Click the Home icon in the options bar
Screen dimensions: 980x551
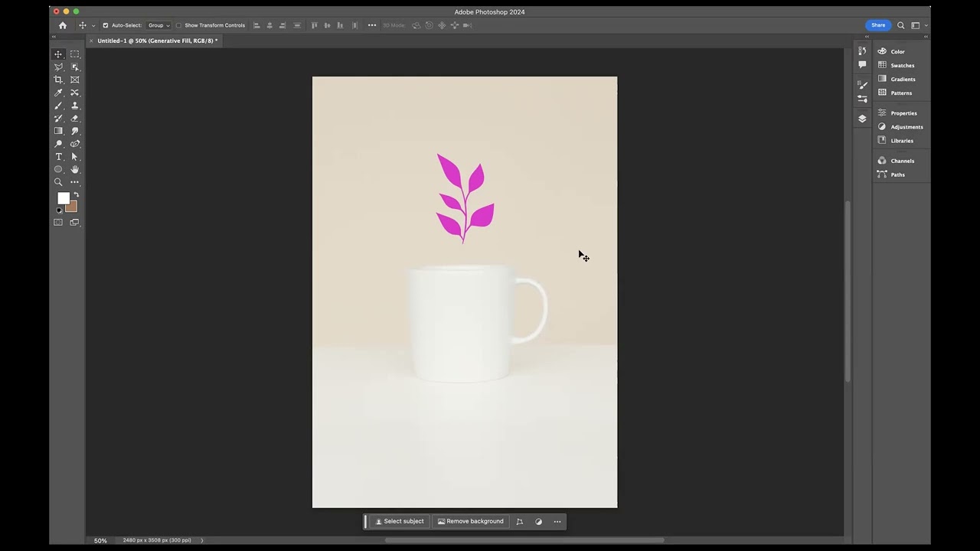click(x=63, y=25)
